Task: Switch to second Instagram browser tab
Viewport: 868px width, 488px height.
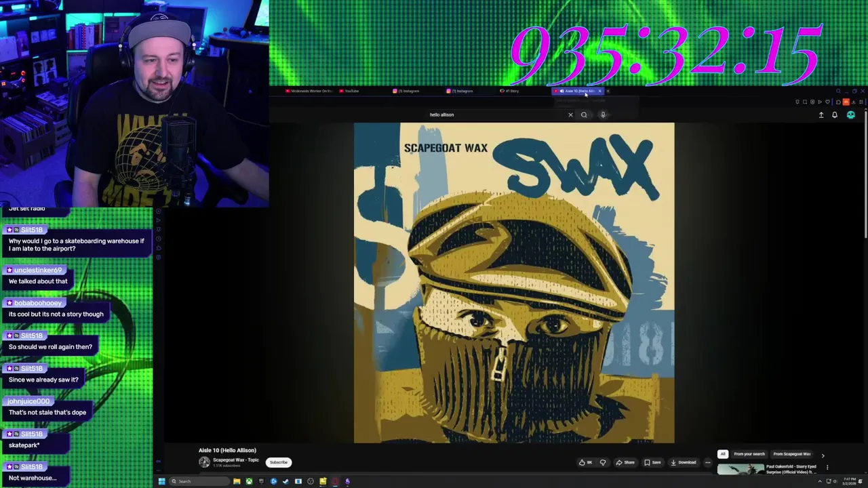Action: 461,91
